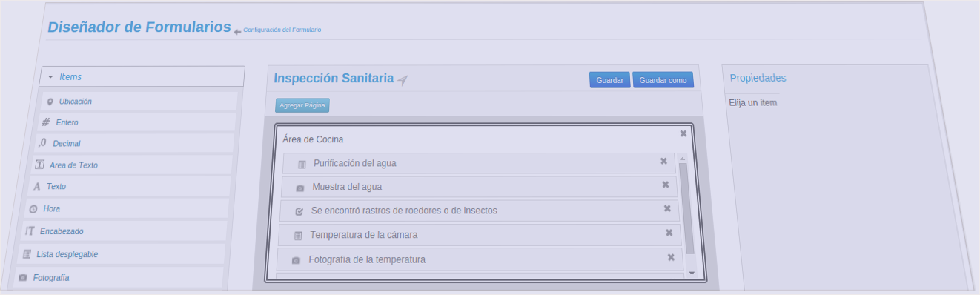
Task: Remove the Muestra del agua field
Action: (x=666, y=185)
